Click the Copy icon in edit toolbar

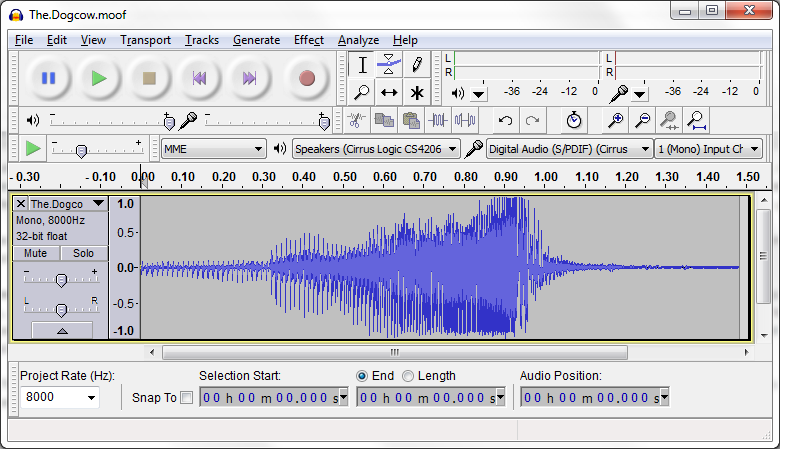click(384, 120)
